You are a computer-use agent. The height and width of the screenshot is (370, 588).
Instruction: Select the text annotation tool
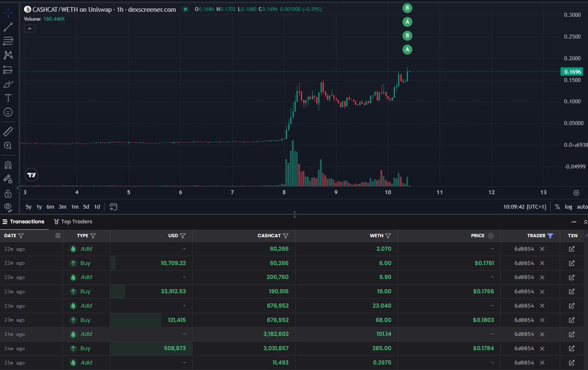coord(8,98)
